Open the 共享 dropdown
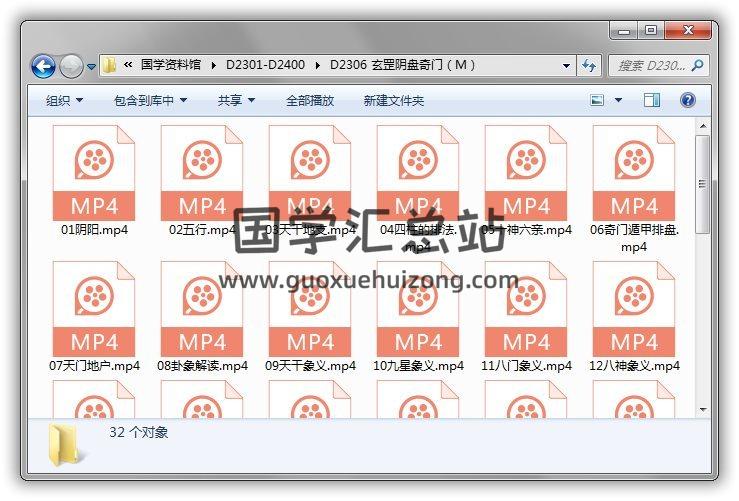 pos(236,100)
